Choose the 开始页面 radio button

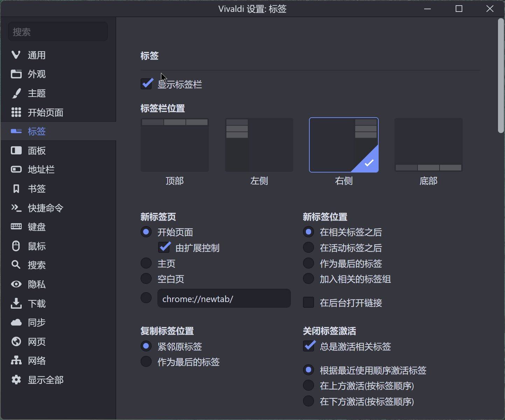point(146,232)
